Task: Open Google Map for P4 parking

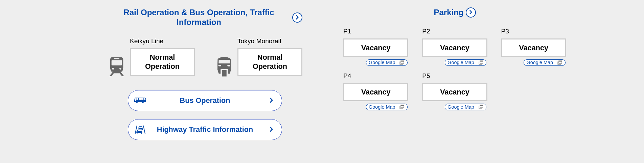Action: coord(382,107)
